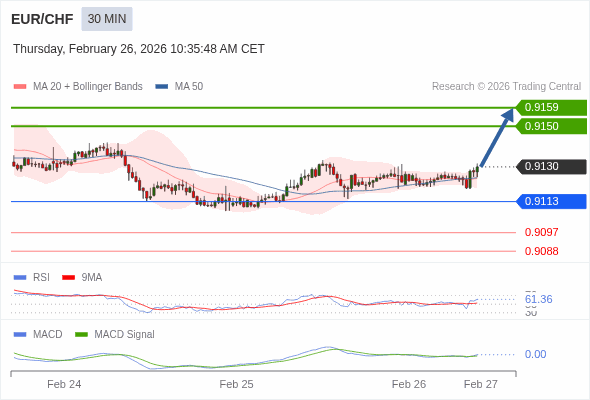Click the RSI legend label
This screenshot has height=400, width=590.
(41, 278)
